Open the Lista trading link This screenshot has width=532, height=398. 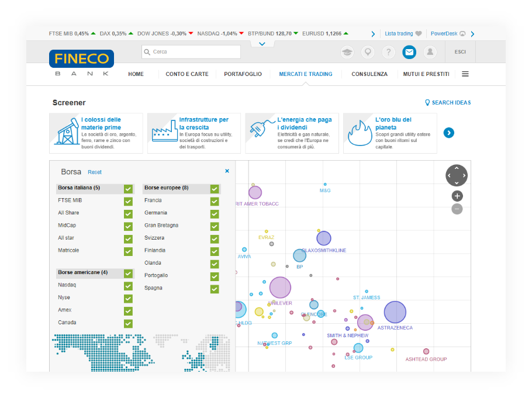[399, 33]
